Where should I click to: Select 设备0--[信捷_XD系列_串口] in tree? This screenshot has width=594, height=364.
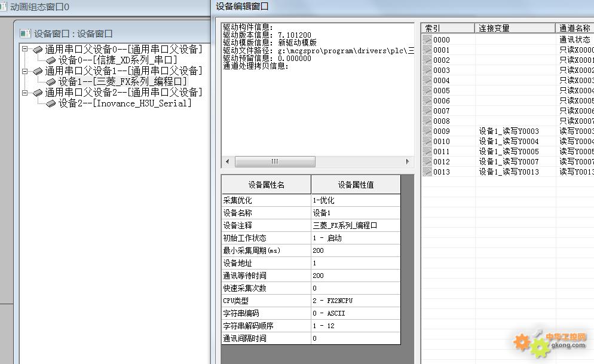[x=118, y=60]
